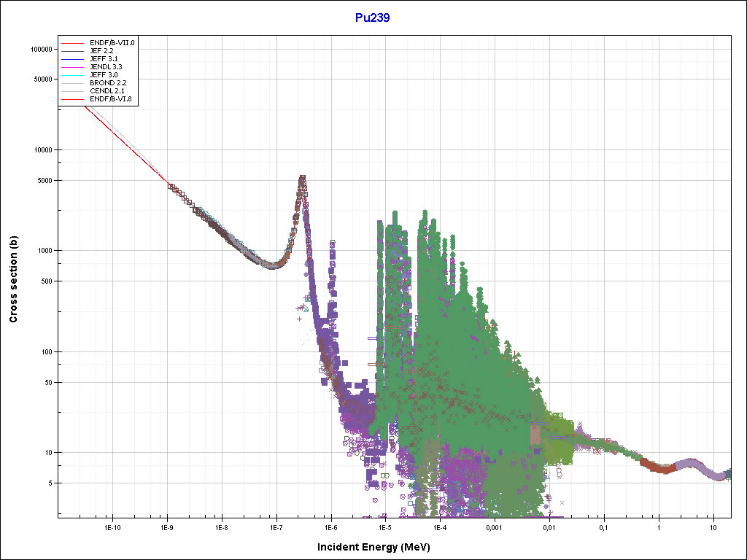Click the Cross section (b) axis title
The image size is (747, 560).
[13, 280]
